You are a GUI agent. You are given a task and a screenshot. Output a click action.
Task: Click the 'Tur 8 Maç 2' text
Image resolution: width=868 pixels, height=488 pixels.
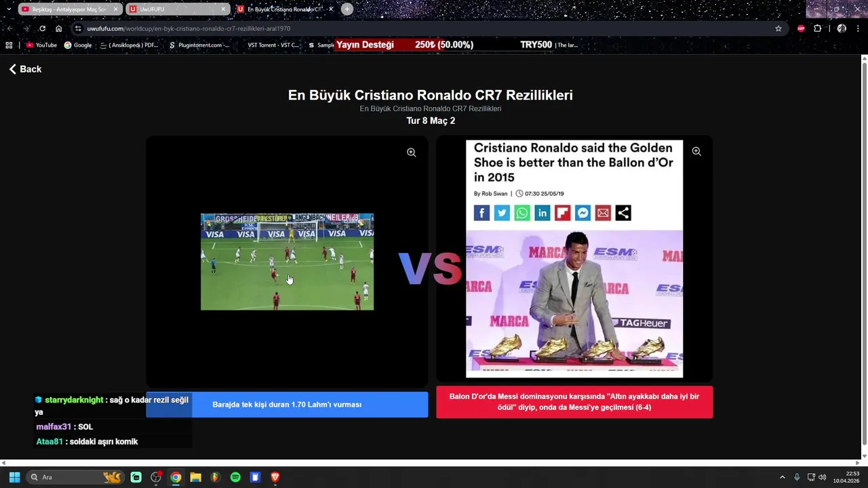pos(431,121)
